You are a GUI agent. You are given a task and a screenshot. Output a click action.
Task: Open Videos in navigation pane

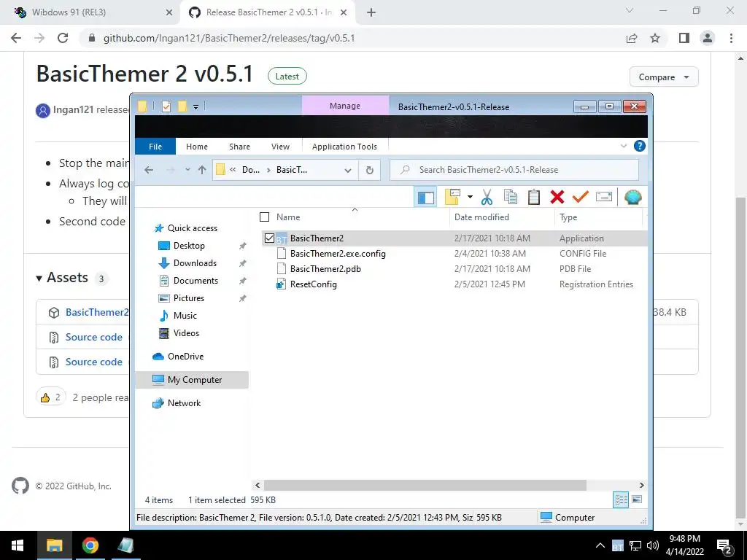pyautogui.click(x=186, y=332)
